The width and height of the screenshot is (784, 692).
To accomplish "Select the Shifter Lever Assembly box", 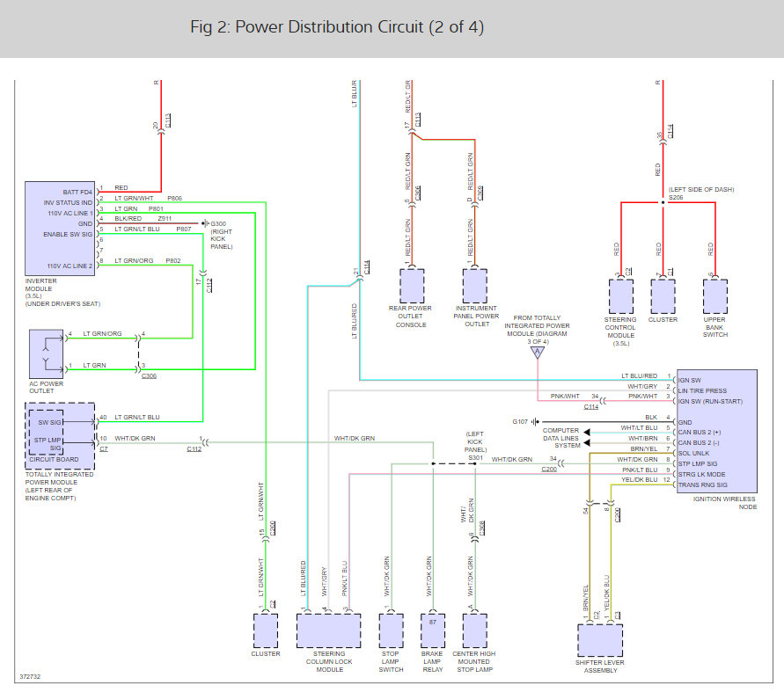I will [600, 640].
